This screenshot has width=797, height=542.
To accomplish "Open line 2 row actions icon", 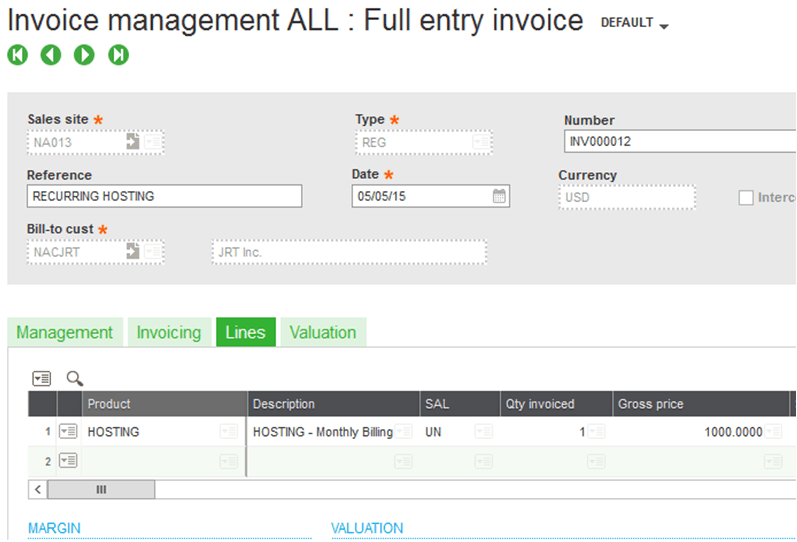I will pyautogui.click(x=68, y=460).
